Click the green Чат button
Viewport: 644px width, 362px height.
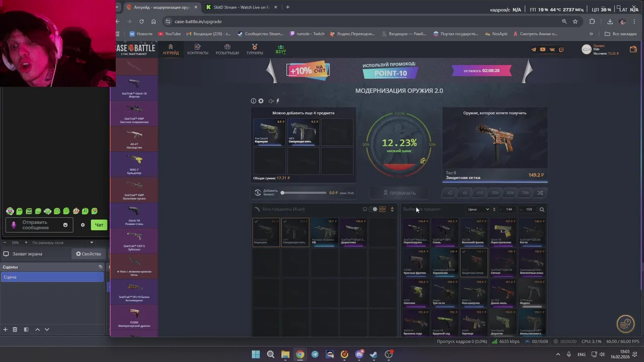coord(99,225)
